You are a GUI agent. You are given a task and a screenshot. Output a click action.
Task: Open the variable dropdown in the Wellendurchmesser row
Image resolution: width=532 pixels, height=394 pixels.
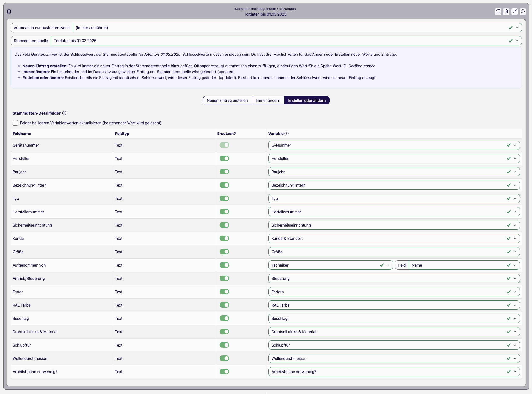394,358
